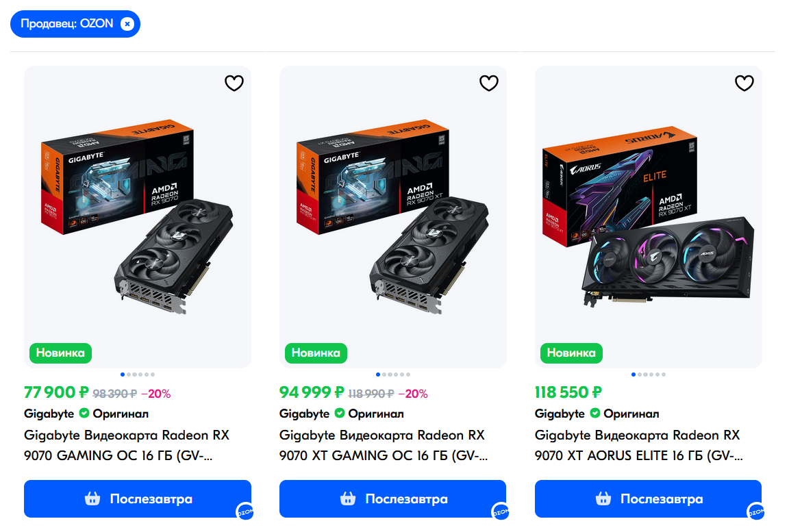Add RX 9070 GAMING OC to favorites
The height and width of the screenshot is (532, 789).
(234, 83)
